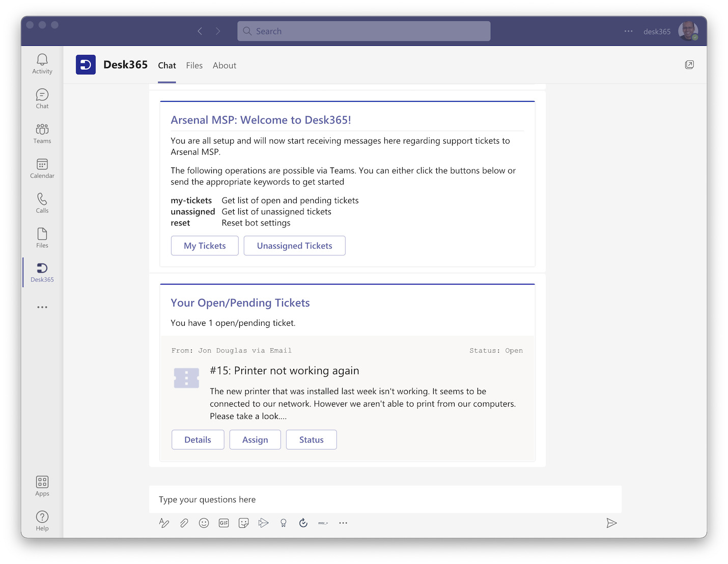
Task: Click the desk365 profile avatar
Action: pos(688,31)
